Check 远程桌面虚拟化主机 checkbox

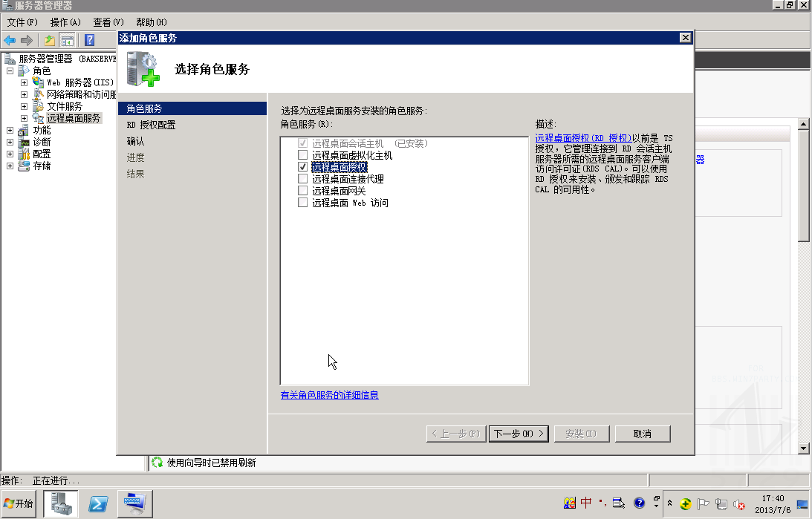(x=303, y=154)
